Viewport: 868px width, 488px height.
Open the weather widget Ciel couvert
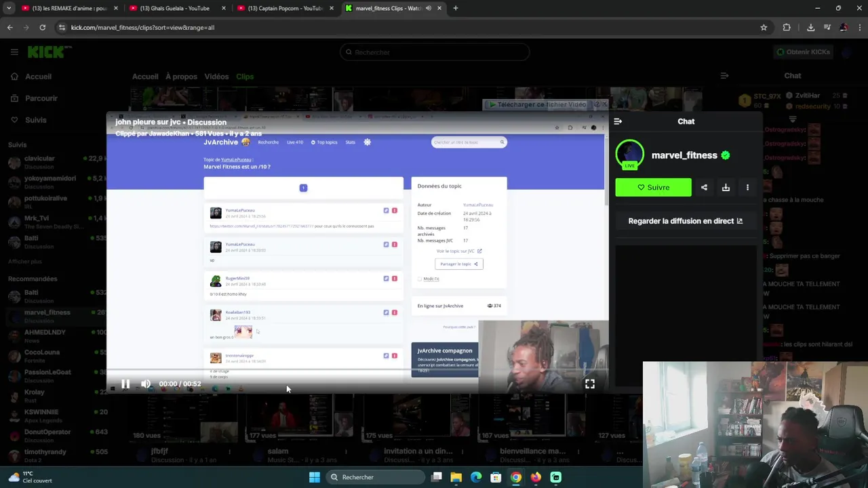tap(31, 477)
